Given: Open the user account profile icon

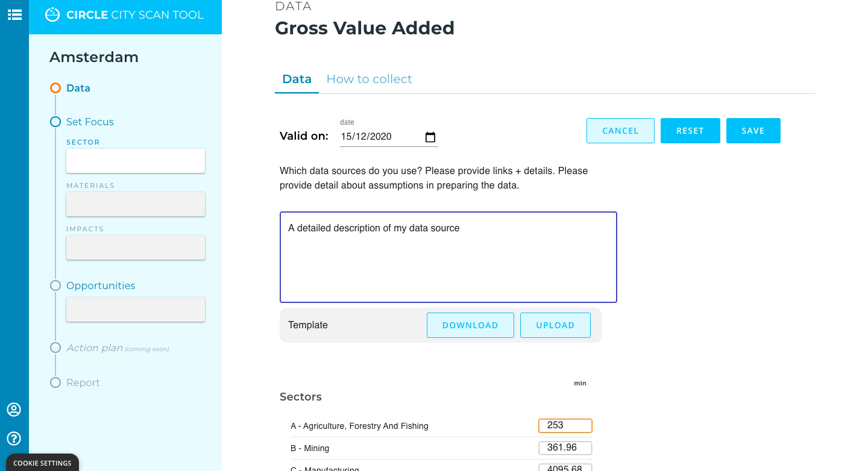Looking at the screenshot, I should [14, 410].
